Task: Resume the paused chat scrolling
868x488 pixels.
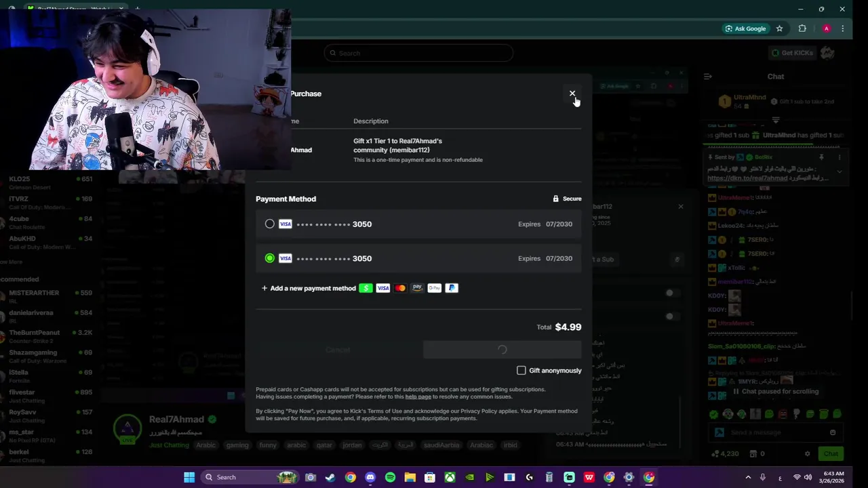Action: pos(776,391)
